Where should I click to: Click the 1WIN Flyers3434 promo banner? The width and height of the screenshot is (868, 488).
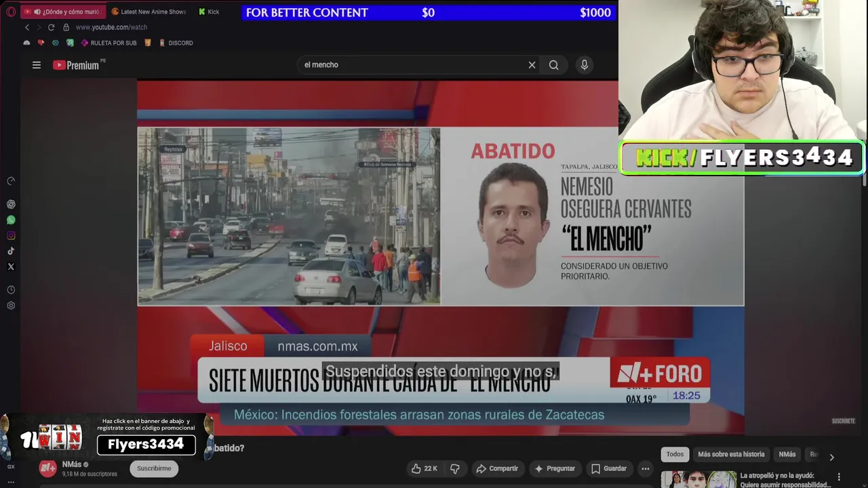pyautogui.click(x=107, y=436)
